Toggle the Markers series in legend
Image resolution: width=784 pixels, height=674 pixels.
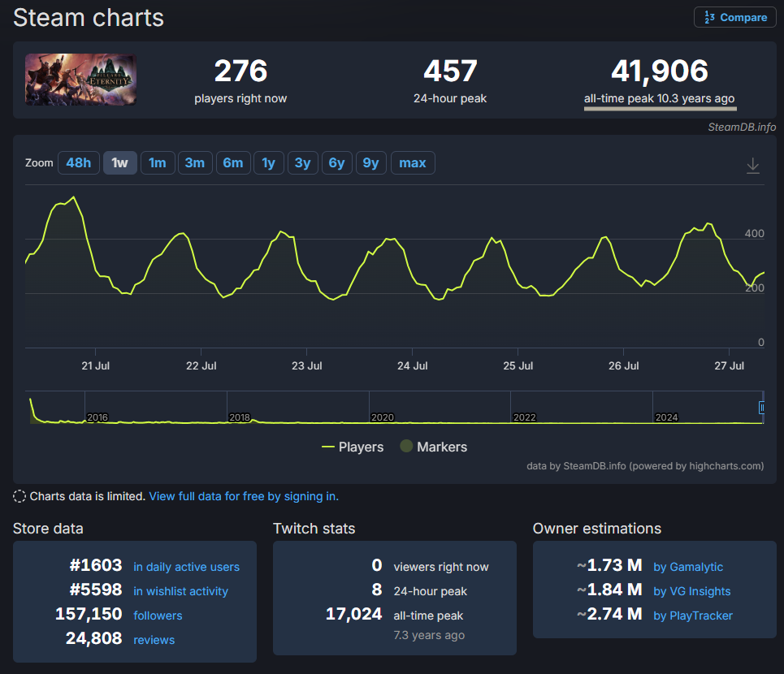pos(434,447)
